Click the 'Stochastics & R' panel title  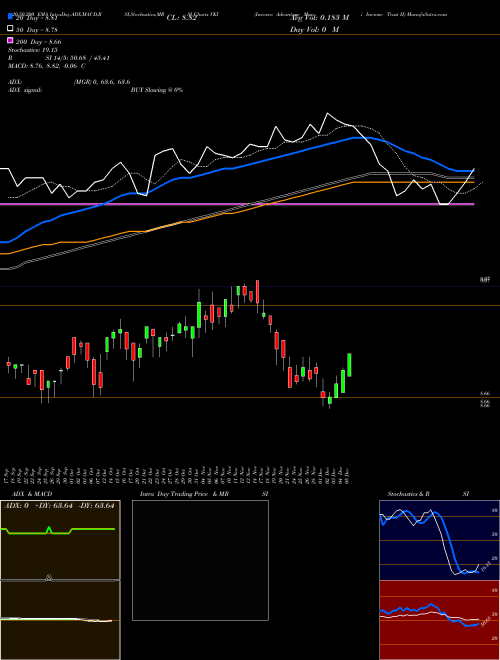408,494
